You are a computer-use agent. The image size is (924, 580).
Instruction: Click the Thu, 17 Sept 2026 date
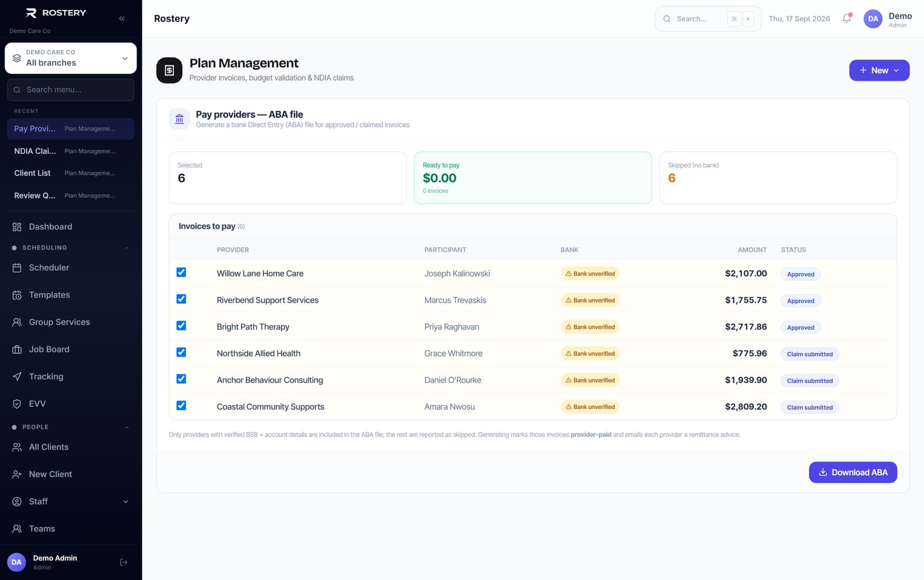(799, 19)
